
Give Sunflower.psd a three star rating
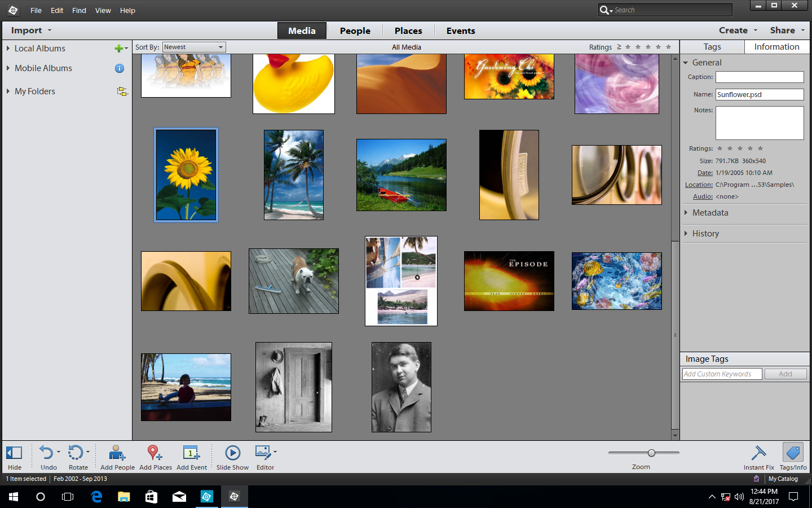pos(740,148)
